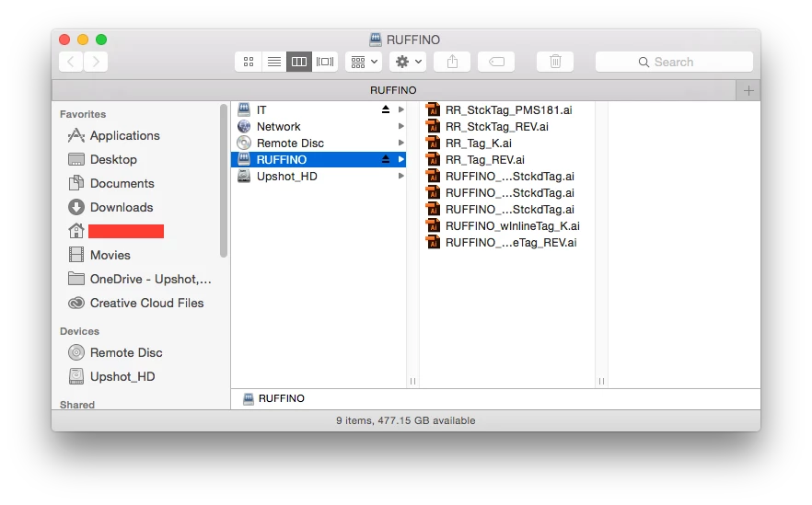This screenshot has height=505, width=812.
Task: Open Downloads in the sidebar
Action: 122,207
